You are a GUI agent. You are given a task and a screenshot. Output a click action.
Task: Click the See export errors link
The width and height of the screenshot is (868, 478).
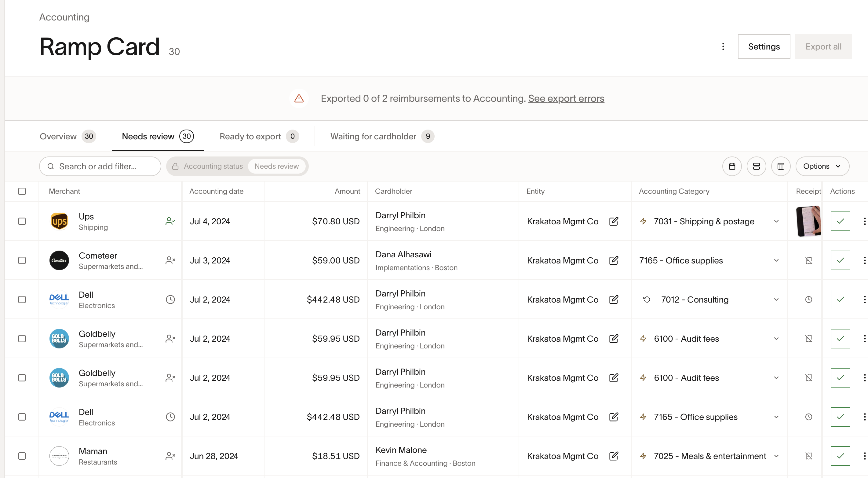(x=566, y=98)
